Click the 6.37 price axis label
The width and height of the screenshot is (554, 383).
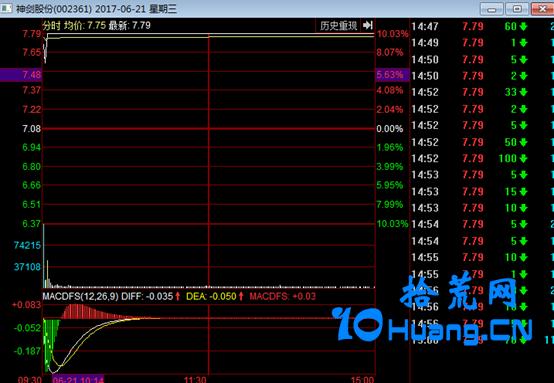click(x=31, y=224)
